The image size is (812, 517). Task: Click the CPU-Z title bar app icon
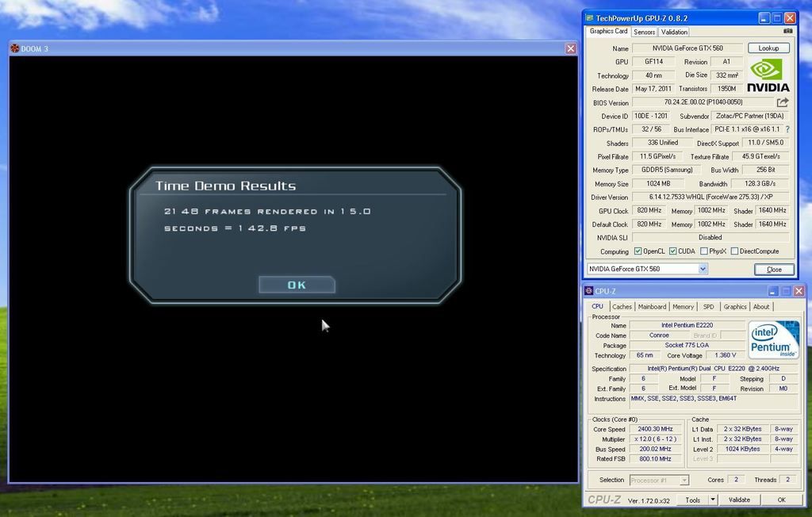[x=589, y=291]
